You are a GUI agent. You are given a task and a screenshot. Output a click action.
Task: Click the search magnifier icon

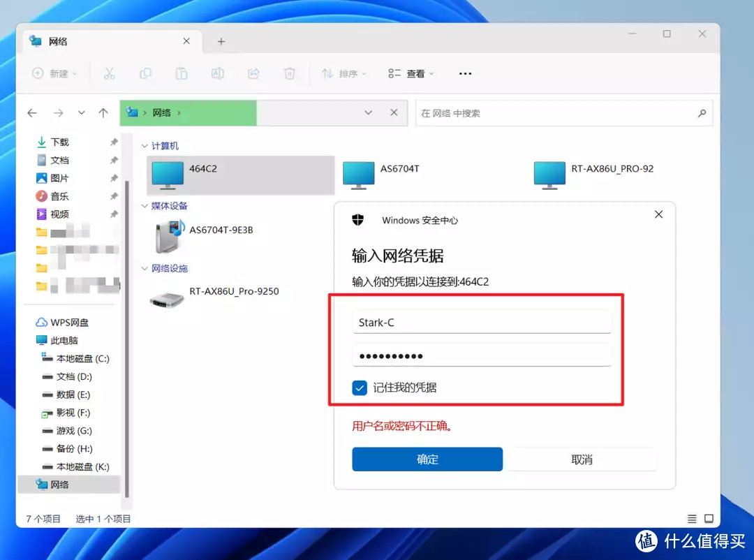702,113
